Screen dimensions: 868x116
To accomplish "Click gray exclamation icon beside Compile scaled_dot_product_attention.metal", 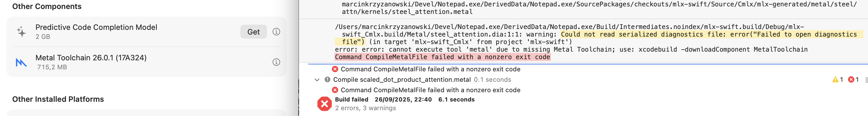I will 327,80.
